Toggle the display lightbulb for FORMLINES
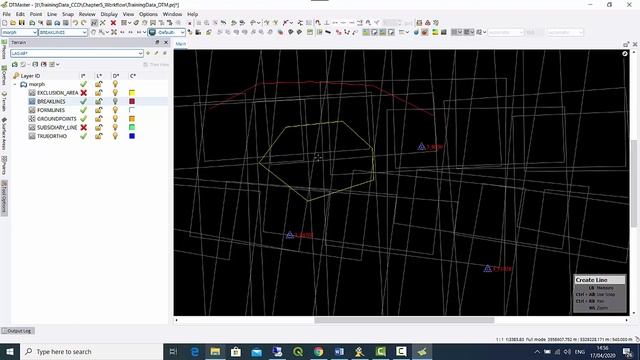The width and height of the screenshot is (640, 360). point(116,110)
